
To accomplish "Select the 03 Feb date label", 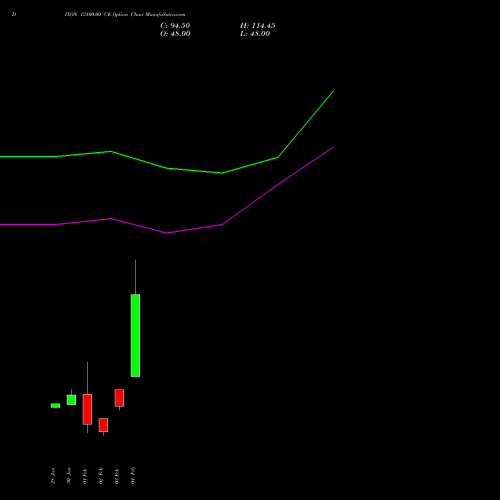I will pyautogui.click(x=117, y=476).
